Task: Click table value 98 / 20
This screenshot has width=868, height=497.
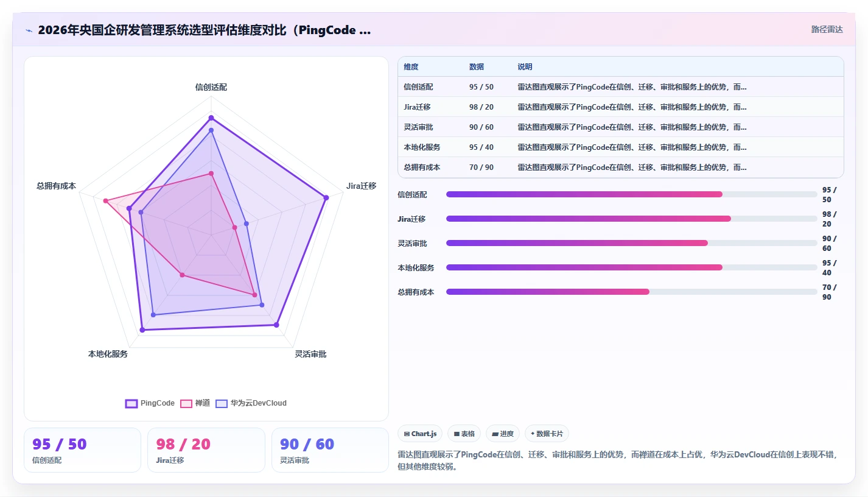Action: (x=481, y=107)
